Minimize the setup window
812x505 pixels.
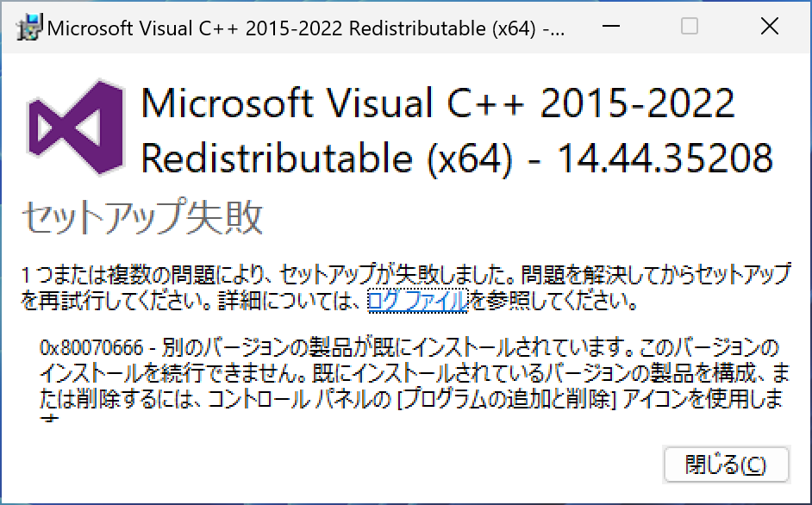[x=611, y=26]
